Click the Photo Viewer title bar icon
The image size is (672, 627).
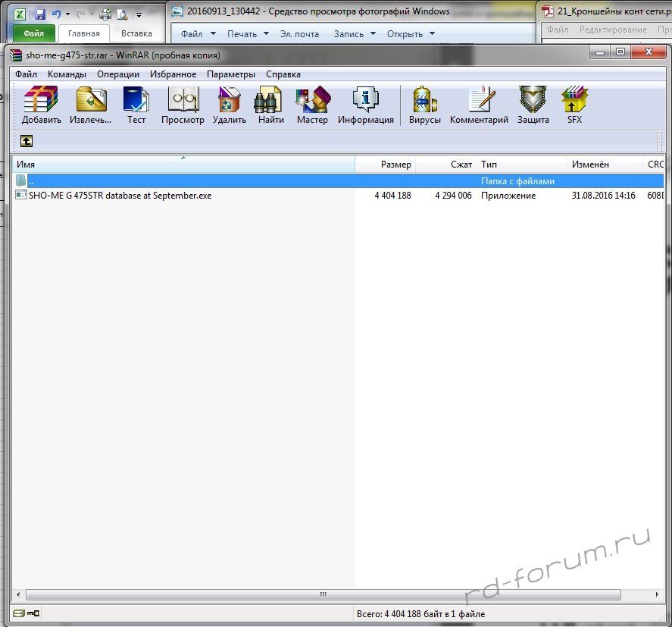click(177, 11)
